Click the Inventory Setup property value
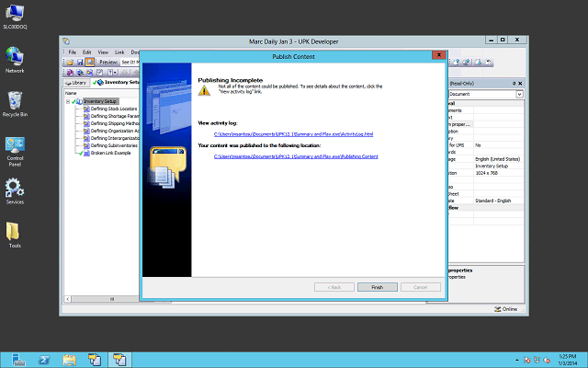 pyautogui.click(x=492, y=166)
